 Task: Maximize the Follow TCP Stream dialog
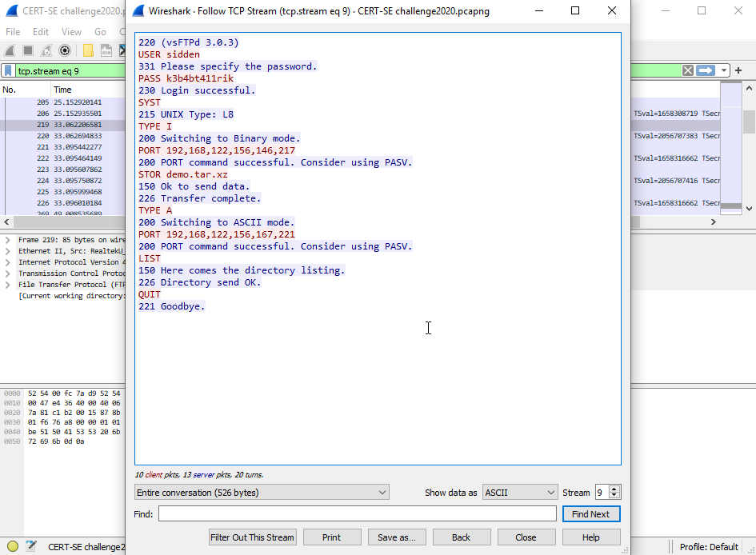tap(575, 10)
